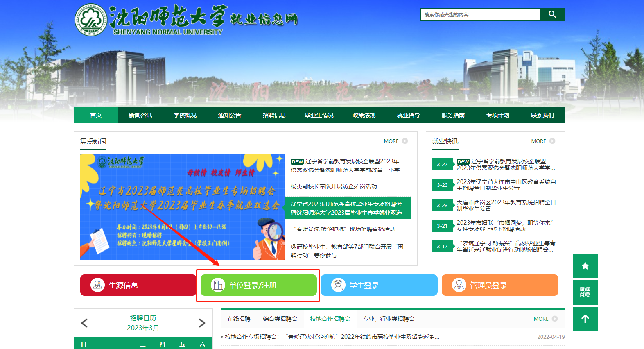Click the QR code sidebar button
This screenshot has width=644, height=349.
[x=585, y=292]
